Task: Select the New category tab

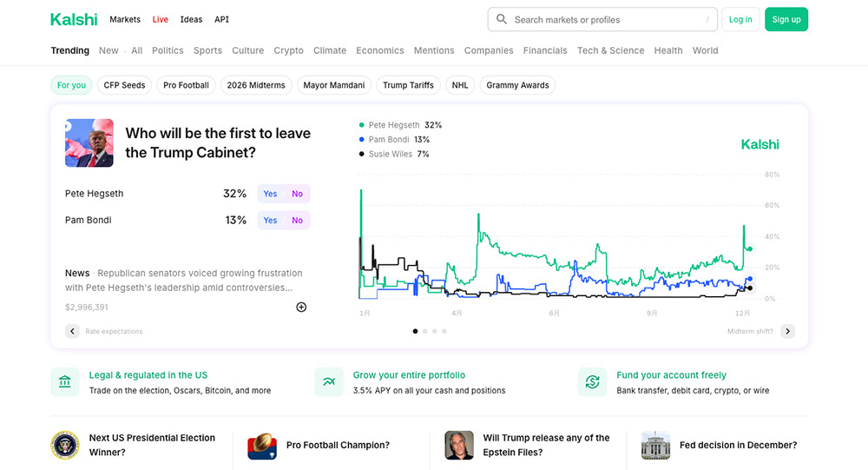Action: coord(108,50)
